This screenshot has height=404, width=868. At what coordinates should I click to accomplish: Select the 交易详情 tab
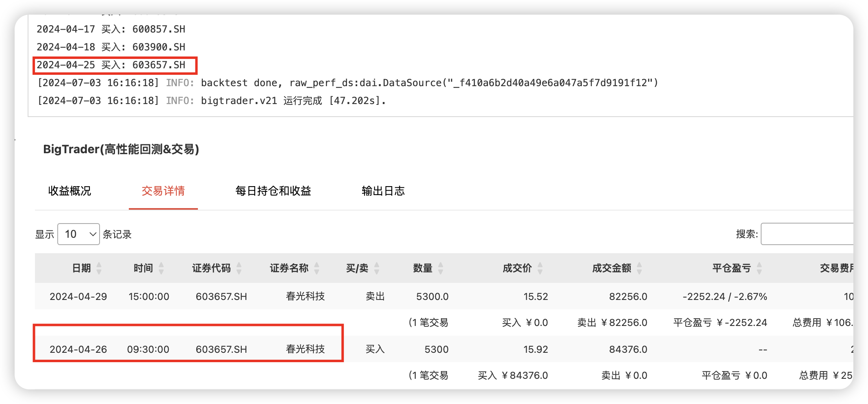pyautogui.click(x=163, y=191)
